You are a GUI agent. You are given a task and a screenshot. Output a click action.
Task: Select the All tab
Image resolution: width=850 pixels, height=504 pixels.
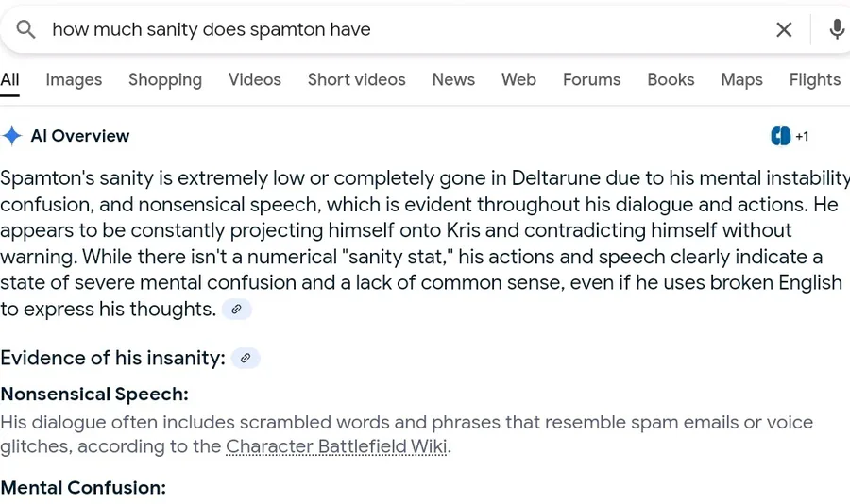[9, 79]
